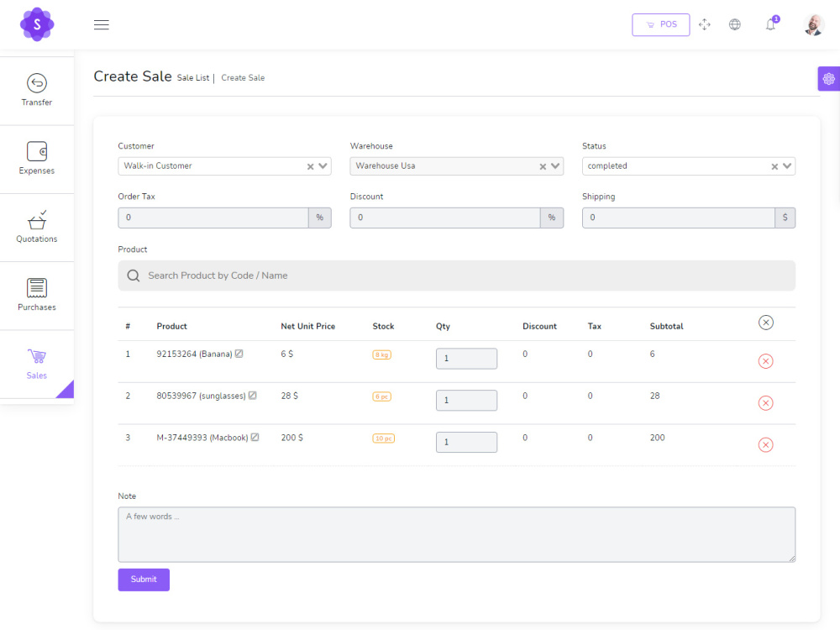Open the notifications bell
This screenshot has height=630, width=840.
coord(771,24)
